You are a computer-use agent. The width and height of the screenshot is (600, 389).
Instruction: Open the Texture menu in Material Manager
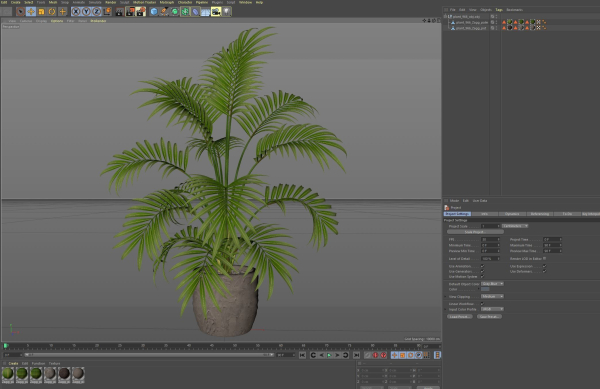54,363
